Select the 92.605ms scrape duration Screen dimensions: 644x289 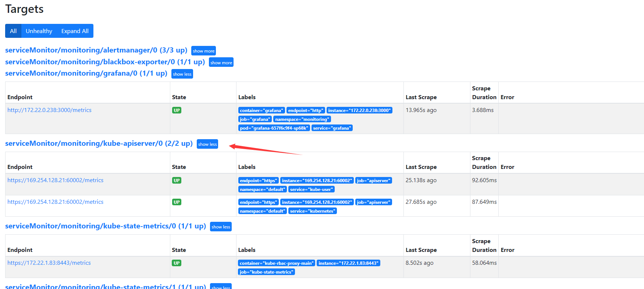point(484,180)
